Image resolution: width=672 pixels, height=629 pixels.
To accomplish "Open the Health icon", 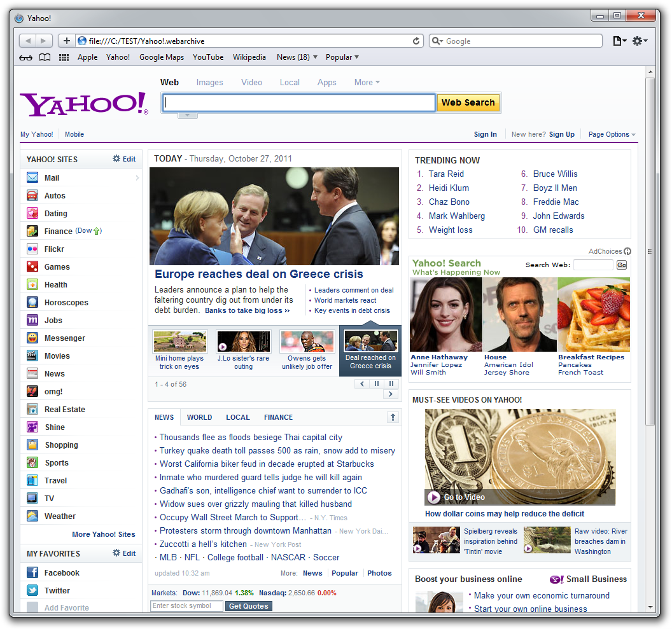I will pos(32,284).
